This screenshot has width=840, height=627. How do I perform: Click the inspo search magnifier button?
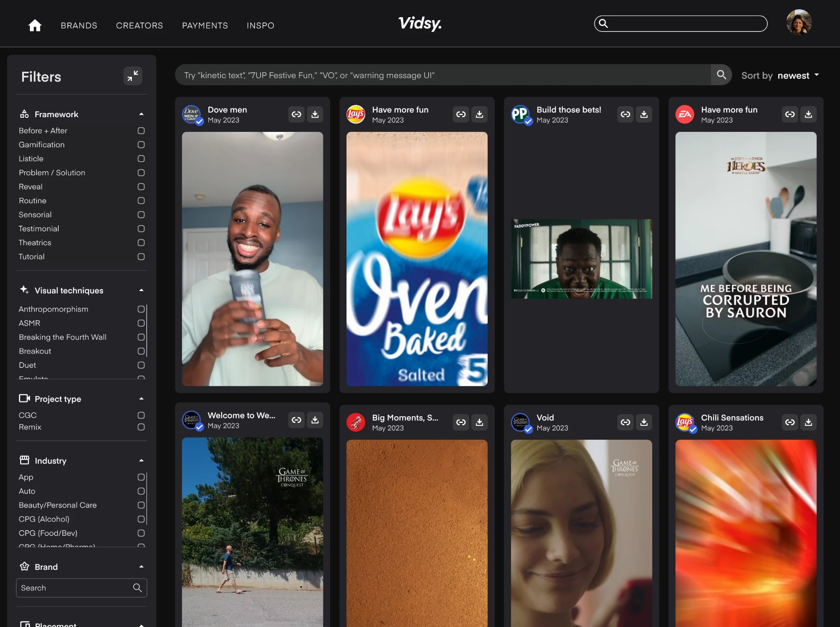[x=722, y=75]
